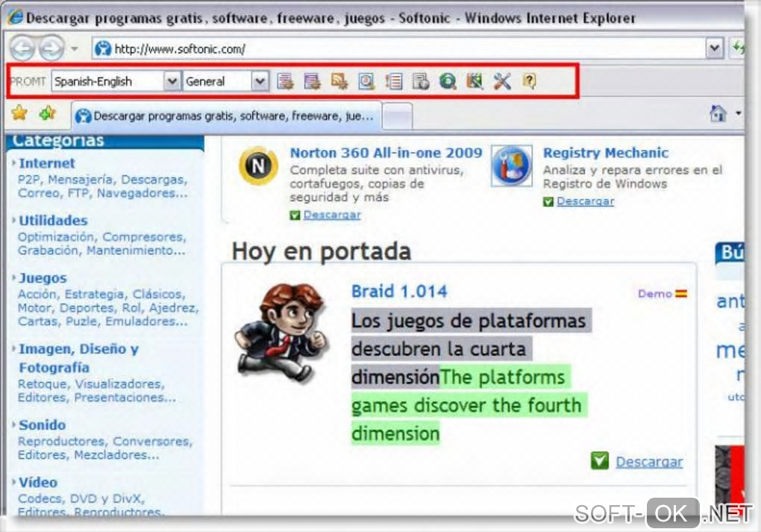Open the Favorites Center yellow star

coord(19,113)
